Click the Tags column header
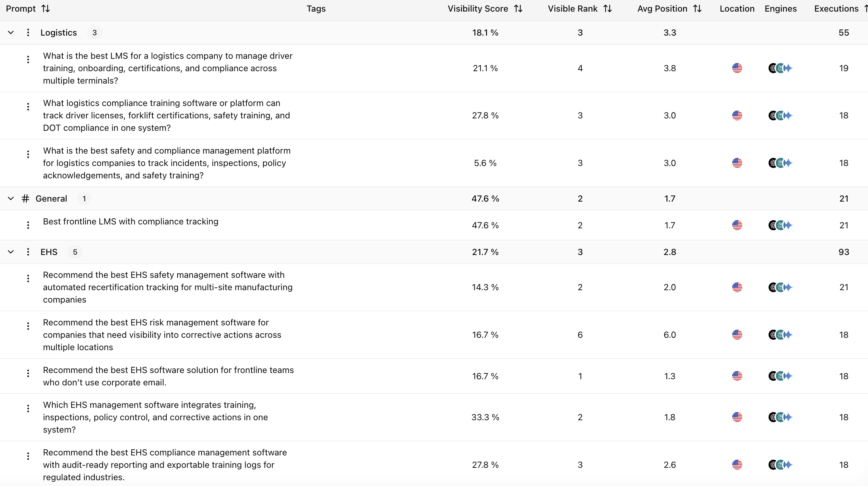The height and width of the screenshot is (486, 868). click(316, 9)
